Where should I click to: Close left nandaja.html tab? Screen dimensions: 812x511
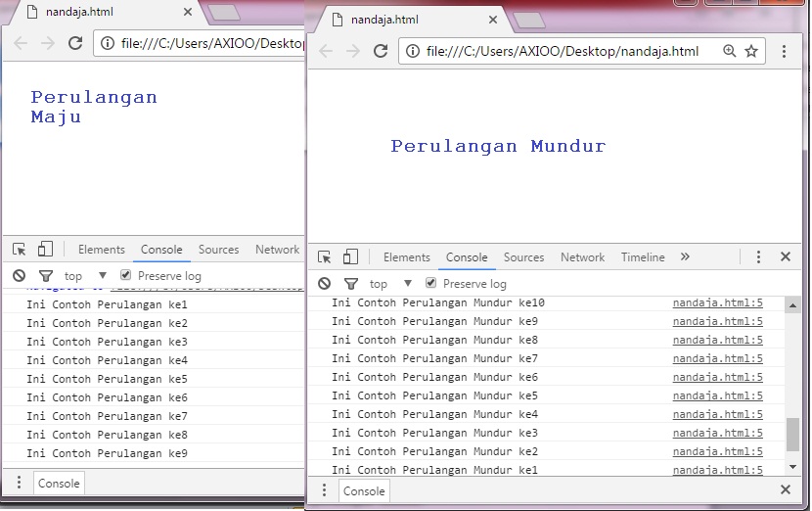(188, 12)
